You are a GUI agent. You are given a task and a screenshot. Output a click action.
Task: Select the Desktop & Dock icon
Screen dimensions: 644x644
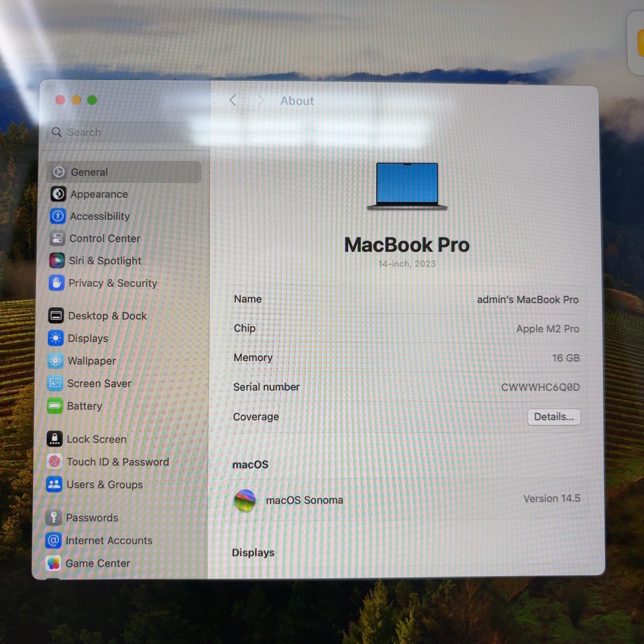pyautogui.click(x=56, y=316)
